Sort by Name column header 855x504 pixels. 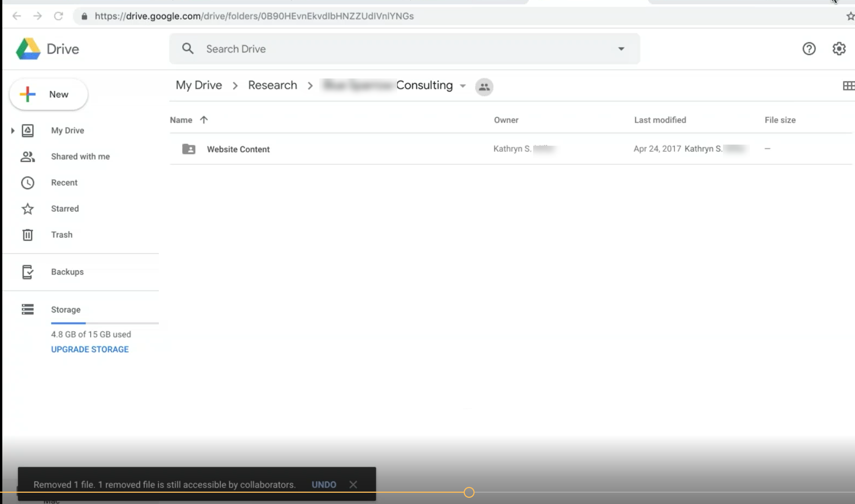point(181,120)
